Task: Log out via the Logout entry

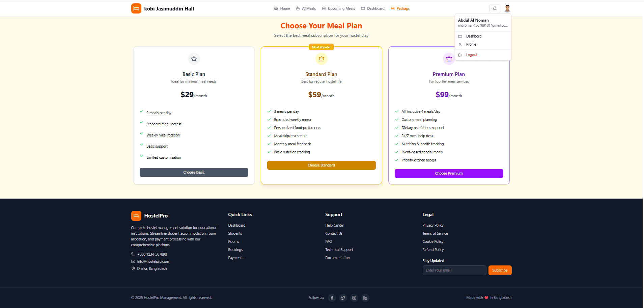Action: coord(472,55)
